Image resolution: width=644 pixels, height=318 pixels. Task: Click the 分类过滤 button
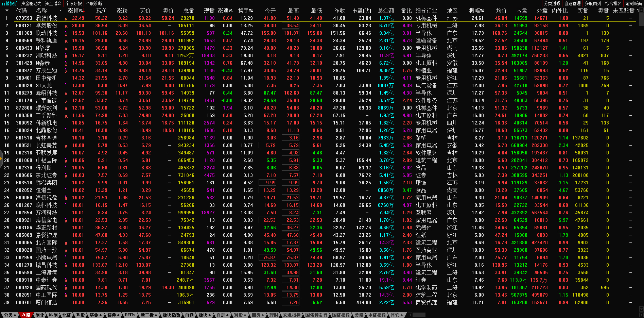tap(552, 3)
